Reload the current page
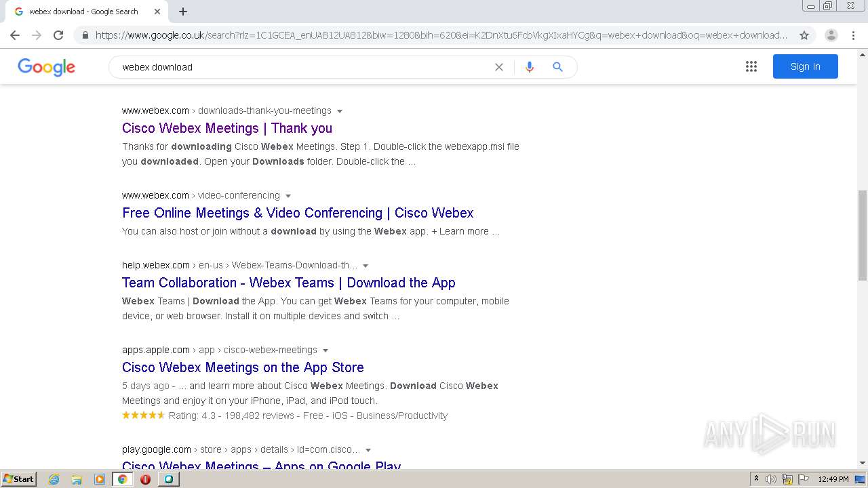The image size is (868, 488). click(x=58, y=35)
